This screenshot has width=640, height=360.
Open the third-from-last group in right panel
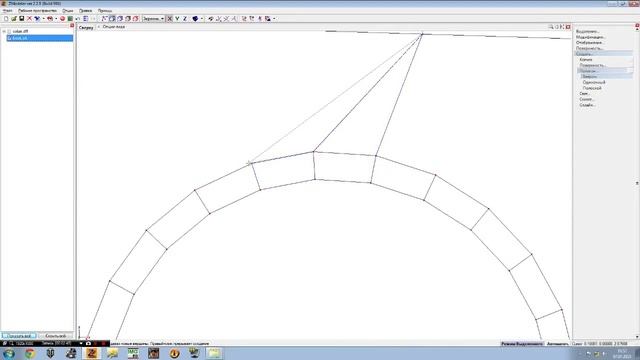584,94
